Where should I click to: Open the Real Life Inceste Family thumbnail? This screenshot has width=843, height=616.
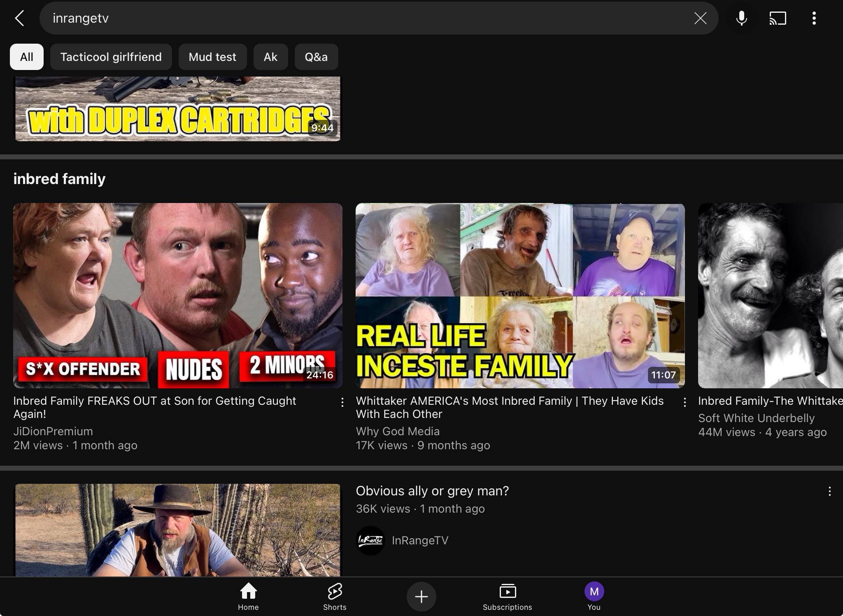coord(520,296)
